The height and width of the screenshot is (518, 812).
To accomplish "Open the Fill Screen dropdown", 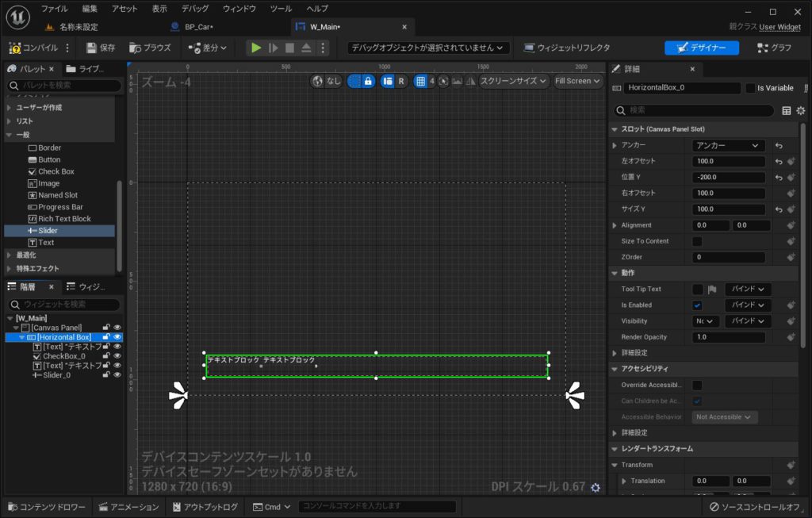I will [x=577, y=81].
